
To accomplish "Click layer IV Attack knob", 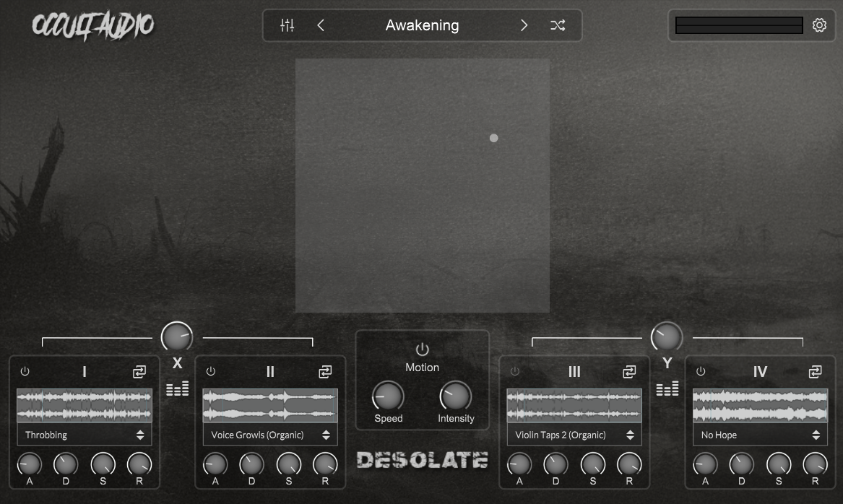I will tap(705, 464).
